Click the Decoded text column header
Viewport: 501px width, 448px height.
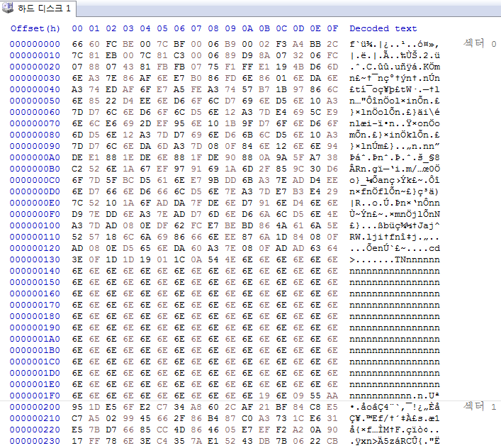tap(383, 28)
